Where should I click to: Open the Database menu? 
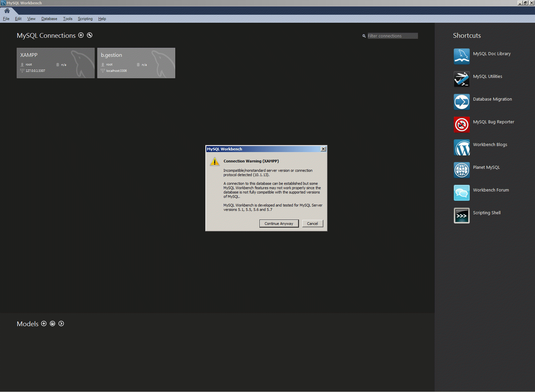49,19
